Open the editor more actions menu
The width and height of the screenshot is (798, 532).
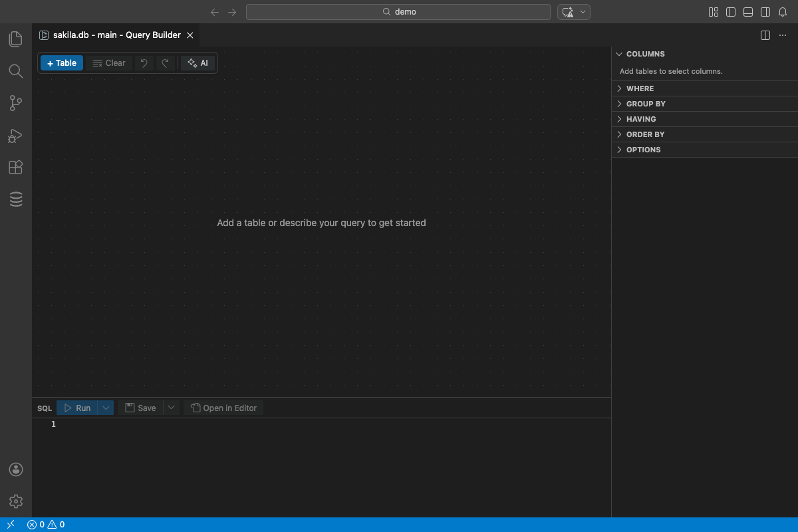click(782, 35)
